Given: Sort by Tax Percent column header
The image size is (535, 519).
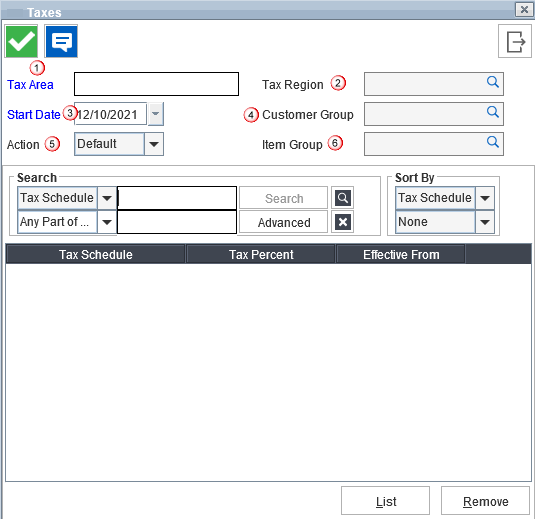Looking at the screenshot, I should [261, 255].
